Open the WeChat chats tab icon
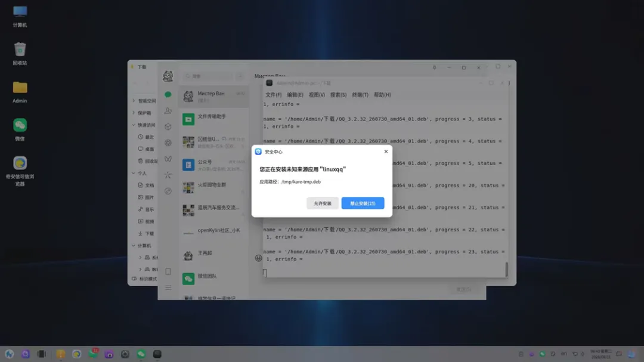 coord(168,94)
